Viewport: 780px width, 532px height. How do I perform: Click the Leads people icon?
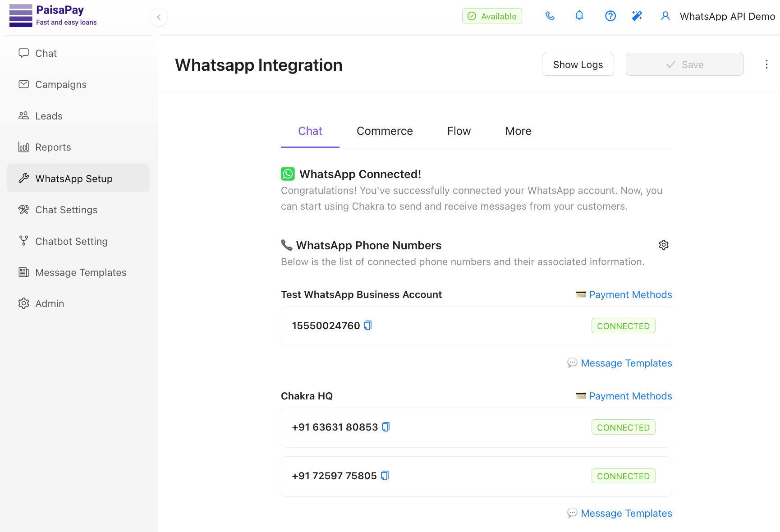pyautogui.click(x=24, y=116)
